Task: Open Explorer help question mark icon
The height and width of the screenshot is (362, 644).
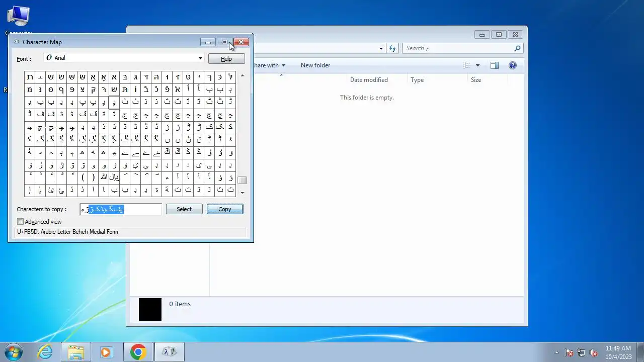Action: point(513,65)
